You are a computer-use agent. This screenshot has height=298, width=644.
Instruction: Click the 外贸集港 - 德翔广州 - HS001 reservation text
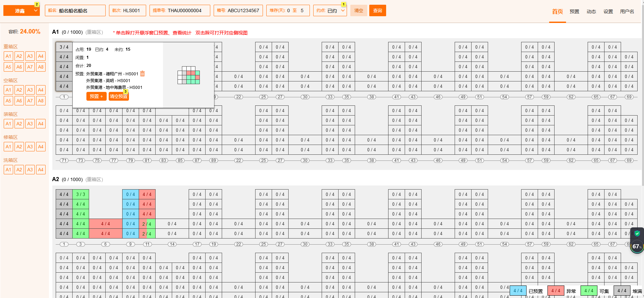click(112, 74)
